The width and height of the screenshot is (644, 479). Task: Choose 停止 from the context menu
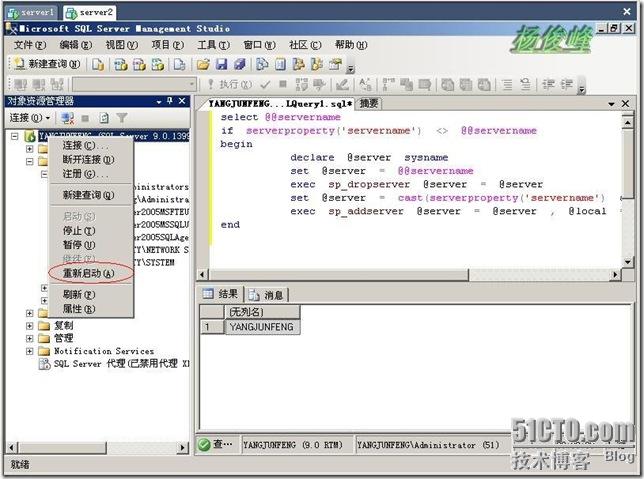click(91, 231)
